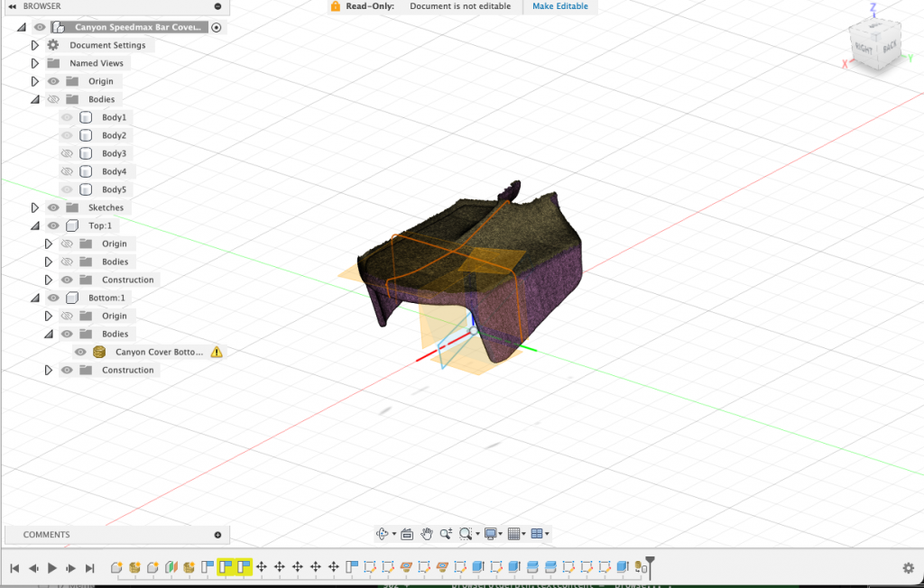
Task: Activate the Zoom tool
Action: (446, 534)
